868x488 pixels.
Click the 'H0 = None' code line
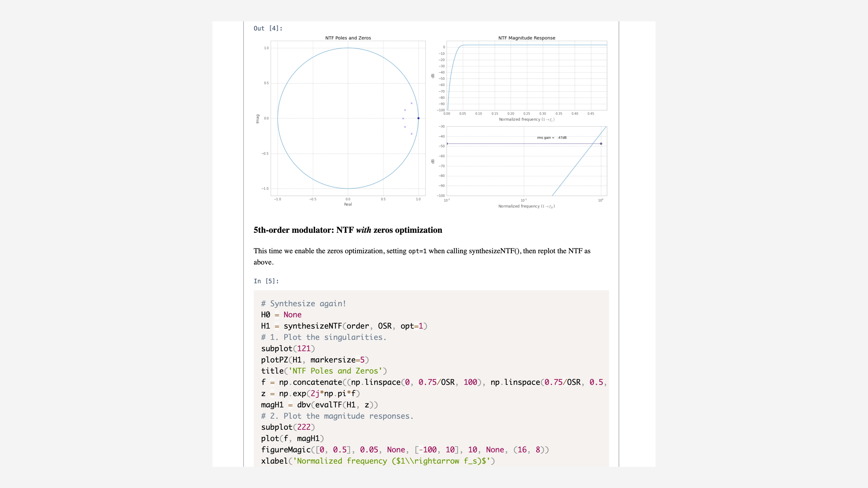281,314
